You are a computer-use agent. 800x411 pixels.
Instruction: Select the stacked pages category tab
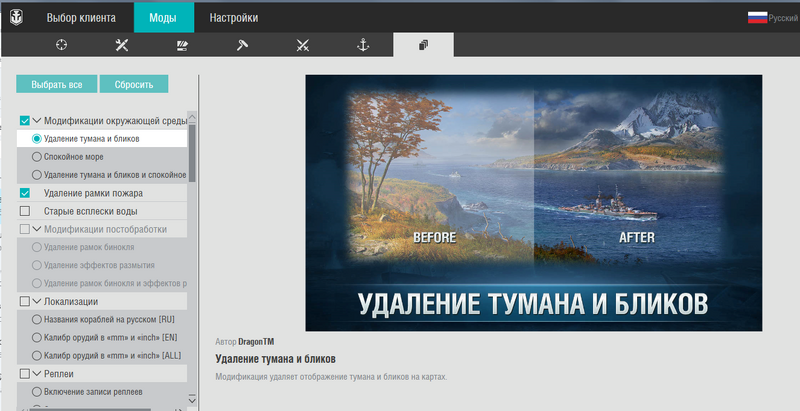pos(423,45)
